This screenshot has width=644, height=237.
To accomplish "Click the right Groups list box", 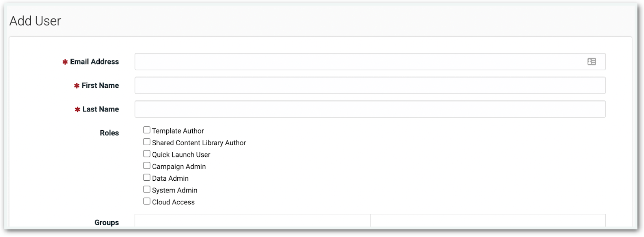I will point(488,221).
